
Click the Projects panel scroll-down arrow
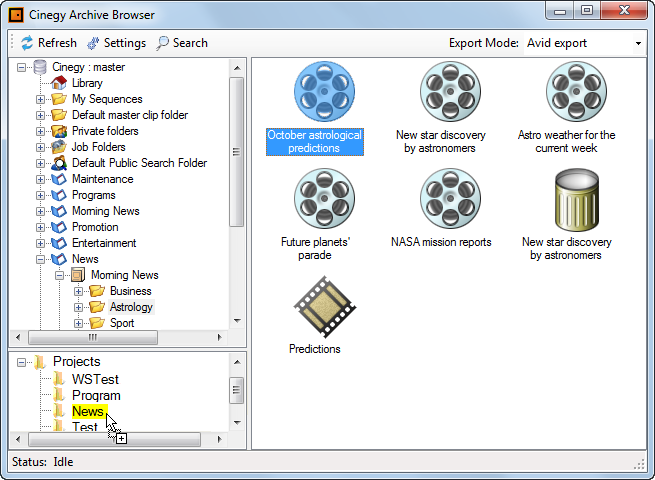(x=237, y=423)
